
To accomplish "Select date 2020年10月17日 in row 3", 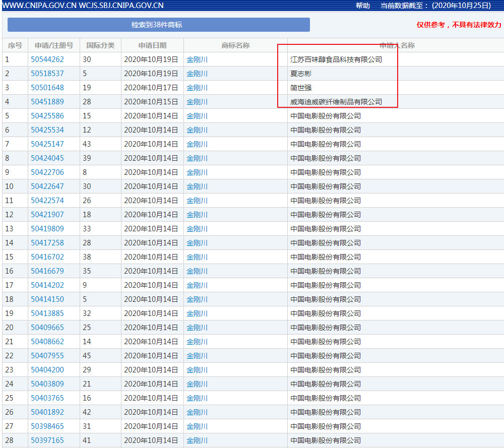I will (151, 88).
